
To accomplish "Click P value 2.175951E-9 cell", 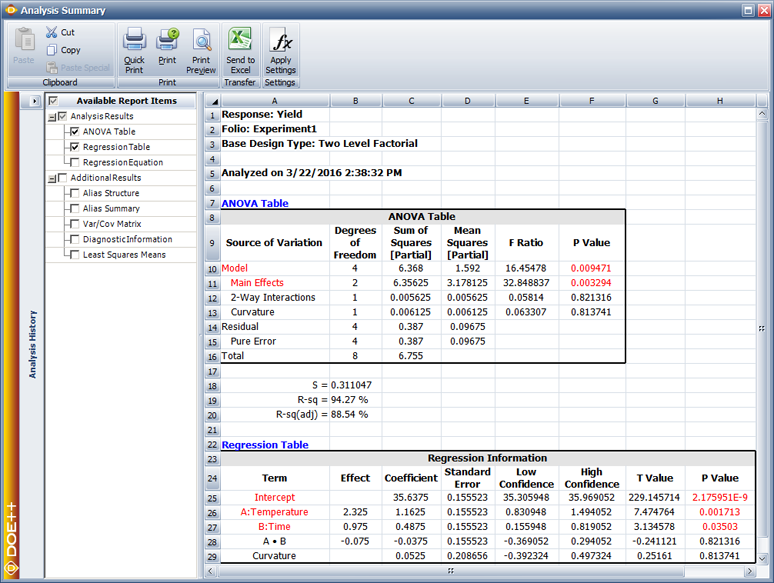I will (x=720, y=497).
